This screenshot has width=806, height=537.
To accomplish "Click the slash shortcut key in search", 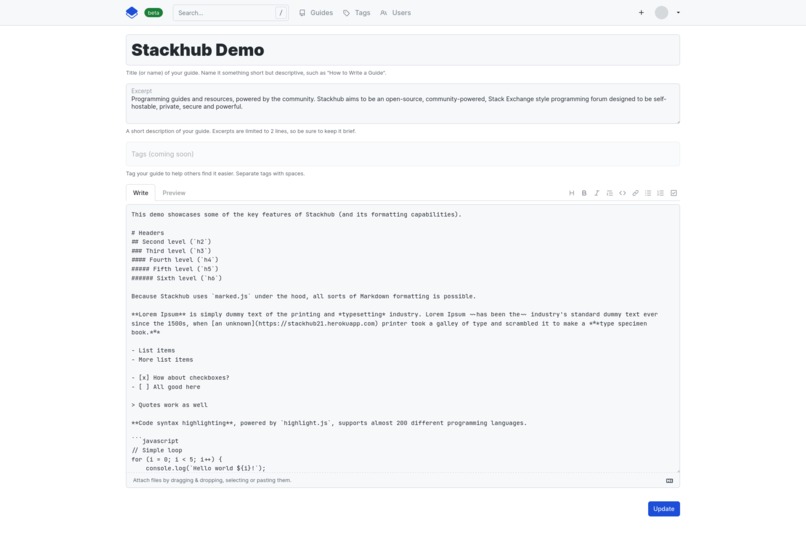I will click(281, 13).
